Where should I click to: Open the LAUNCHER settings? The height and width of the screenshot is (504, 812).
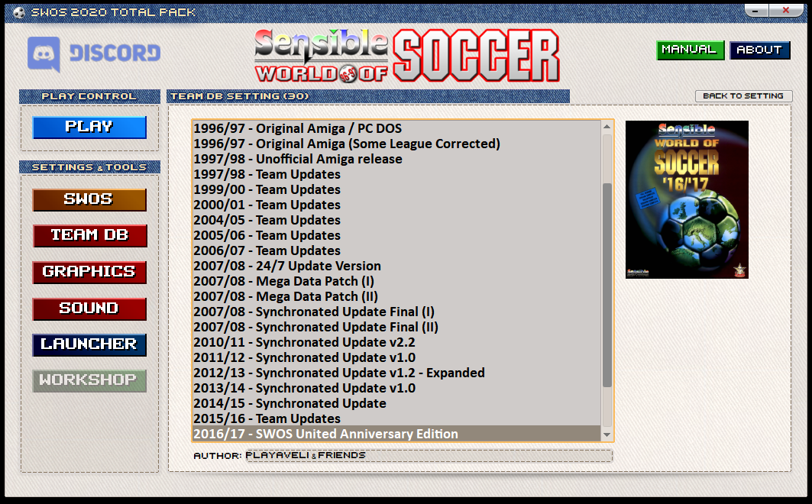coord(89,344)
